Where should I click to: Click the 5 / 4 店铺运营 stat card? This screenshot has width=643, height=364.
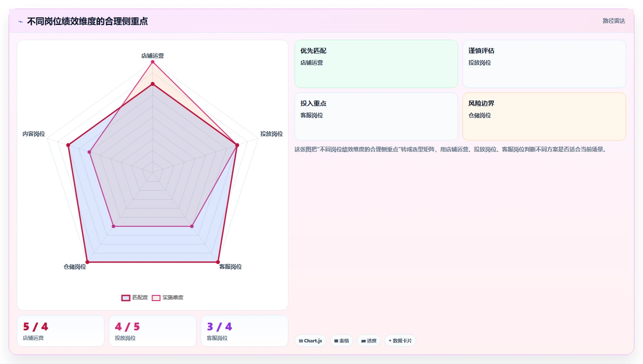pyautogui.click(x=60, y=331)
